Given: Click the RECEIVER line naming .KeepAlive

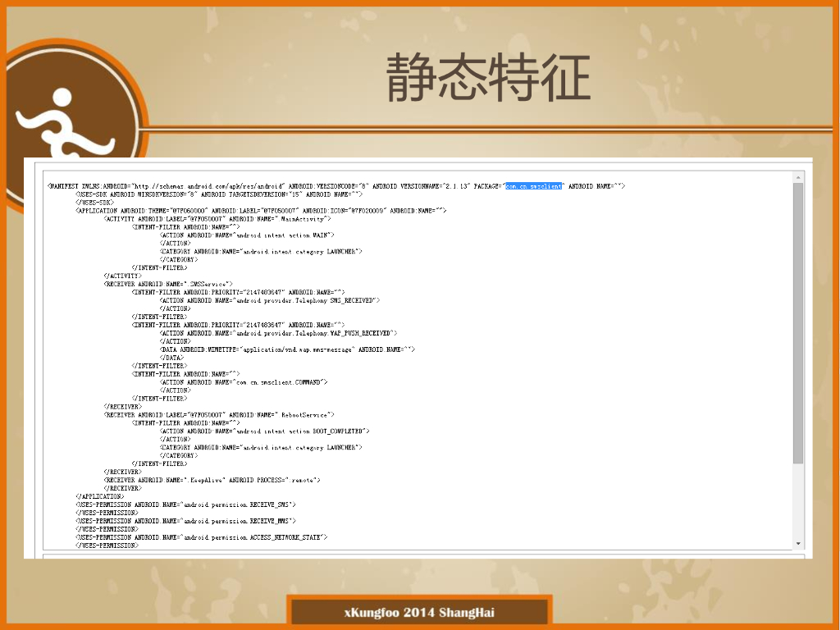Looking at the screenshot, I should click(212, 480).
